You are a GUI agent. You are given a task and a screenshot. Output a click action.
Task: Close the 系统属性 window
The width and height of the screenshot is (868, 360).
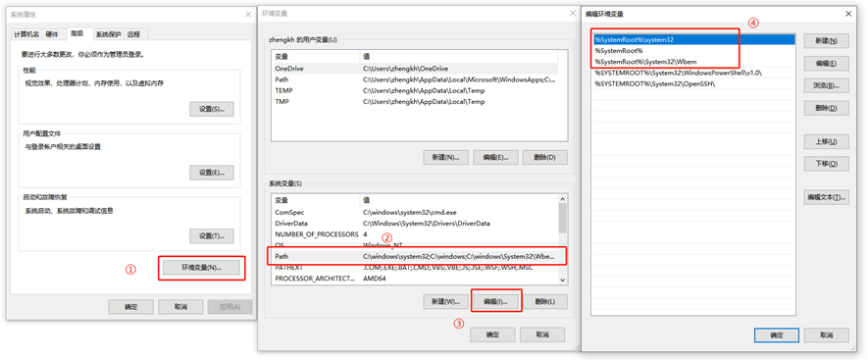[x=248, y=14]
